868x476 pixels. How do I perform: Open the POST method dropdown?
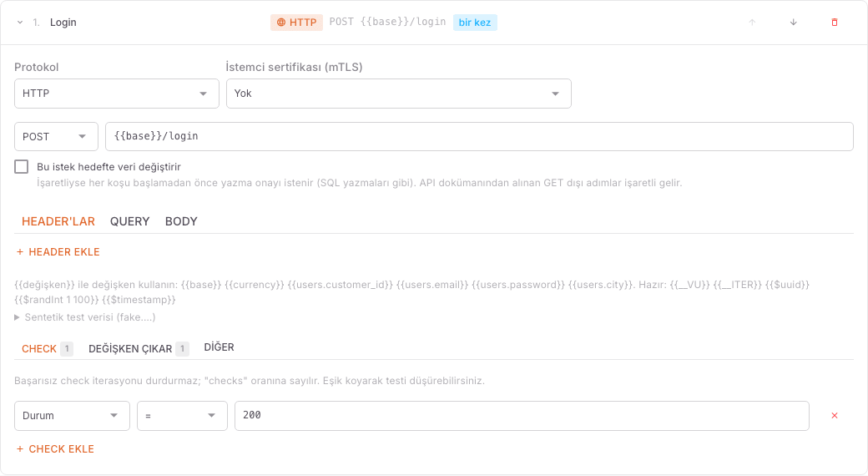tap(56, 136)
